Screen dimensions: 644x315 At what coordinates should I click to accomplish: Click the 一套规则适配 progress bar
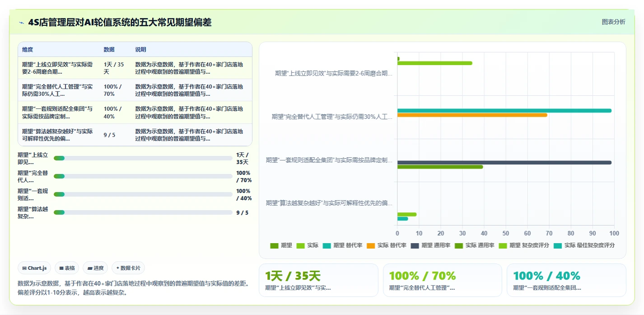tap(143, 194)
